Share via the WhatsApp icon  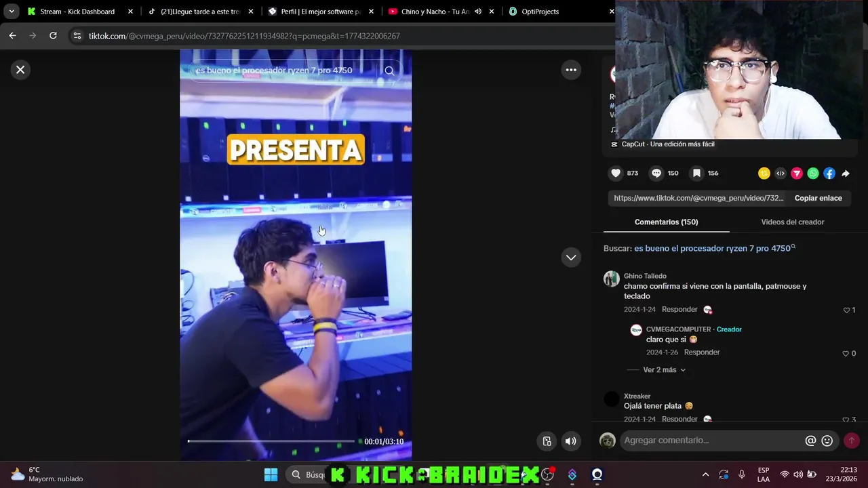coord(813,174)
